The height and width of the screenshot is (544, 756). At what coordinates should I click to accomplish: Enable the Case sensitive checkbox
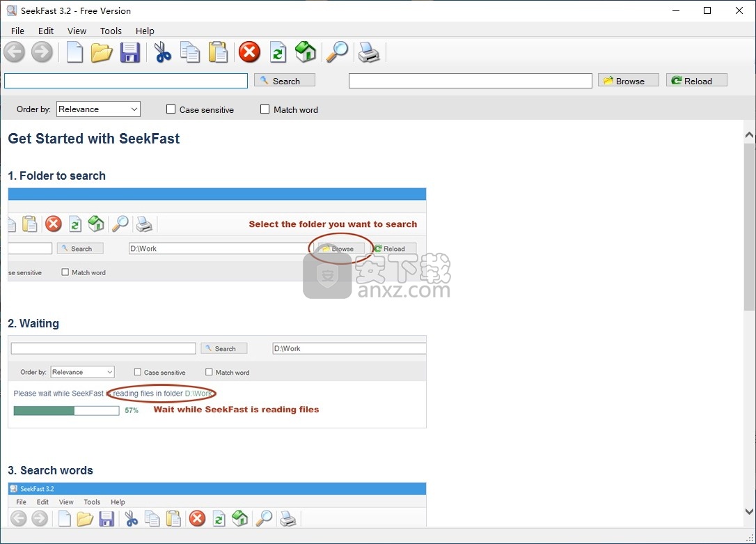point(171,109)
